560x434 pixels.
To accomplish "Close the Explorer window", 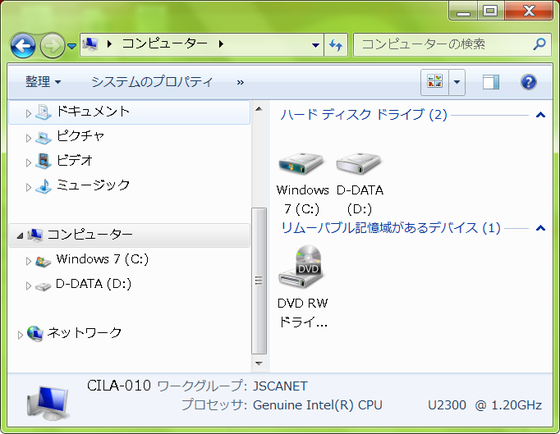I will click(x=529, y=11).
